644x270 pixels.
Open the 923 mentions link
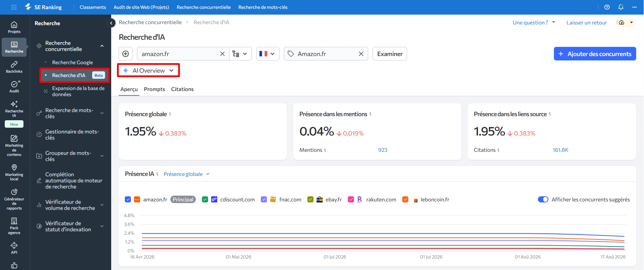383,150
